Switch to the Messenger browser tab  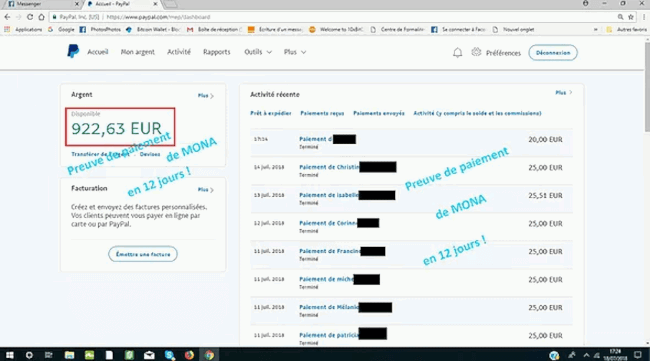click(41, 4)
